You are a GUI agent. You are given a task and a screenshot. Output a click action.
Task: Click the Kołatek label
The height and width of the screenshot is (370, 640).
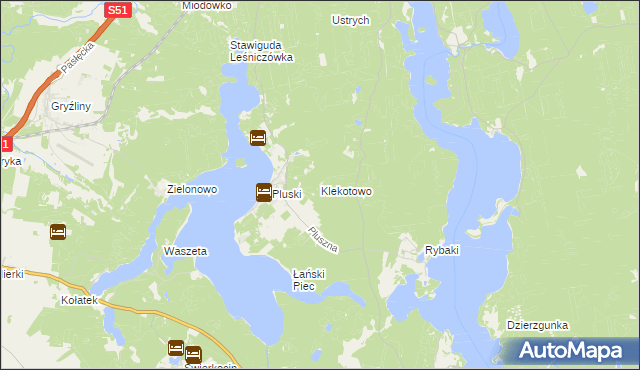[x=80, y=300]
